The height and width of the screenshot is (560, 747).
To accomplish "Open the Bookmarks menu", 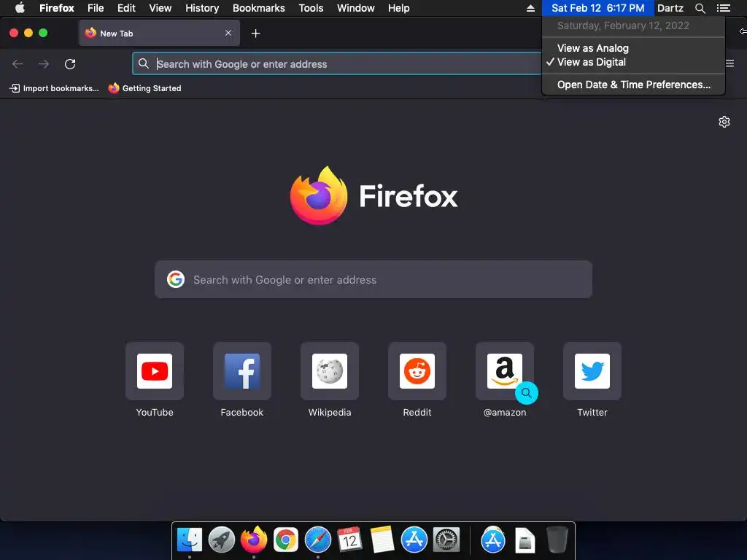I will [x=259, y=8].
